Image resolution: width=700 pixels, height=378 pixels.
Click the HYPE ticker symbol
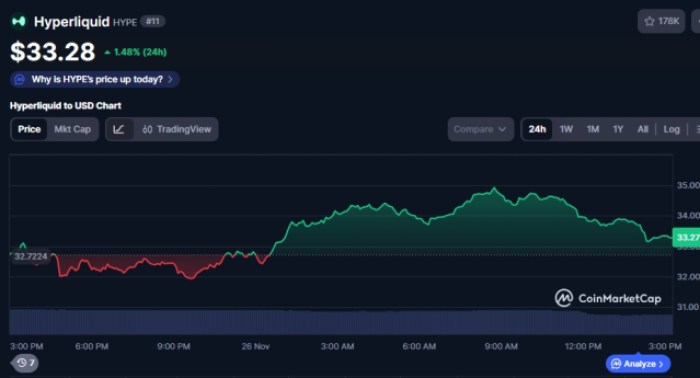pyautogui.click(x=125, y=22)
